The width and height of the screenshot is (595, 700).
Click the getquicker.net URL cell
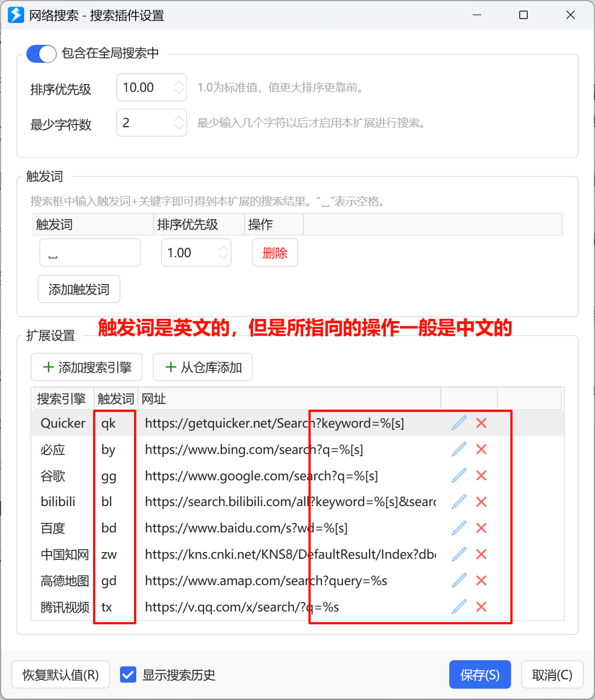point(274,423)
